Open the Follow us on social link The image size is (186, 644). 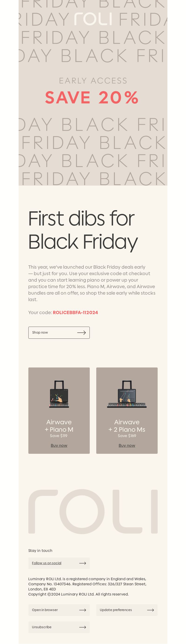[x=47, y=563]
